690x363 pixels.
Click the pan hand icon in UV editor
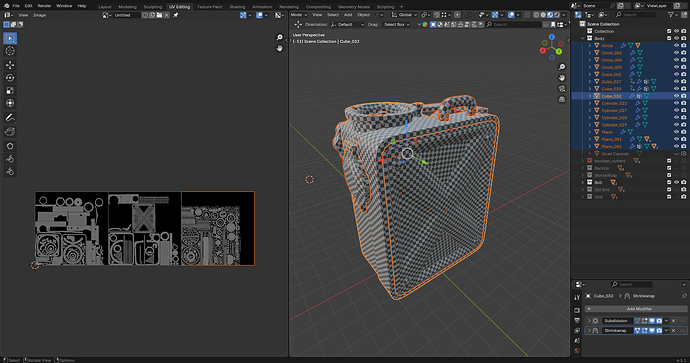(x=279, y=48)
